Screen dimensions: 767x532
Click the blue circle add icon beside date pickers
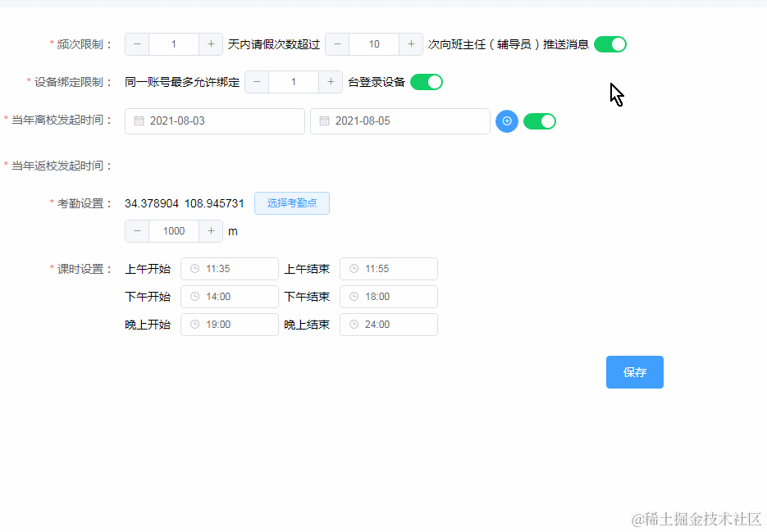click(x=506, y=120)
